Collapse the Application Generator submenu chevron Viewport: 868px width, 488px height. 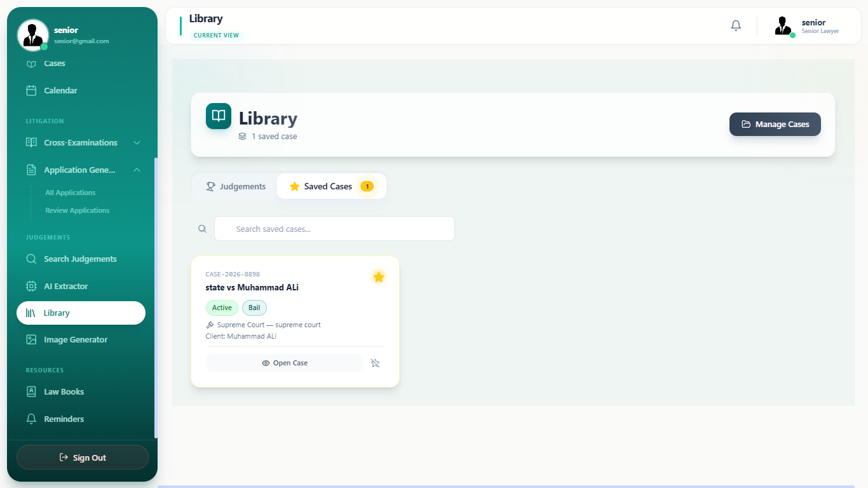pyautogui.click(x=137, y=170)
